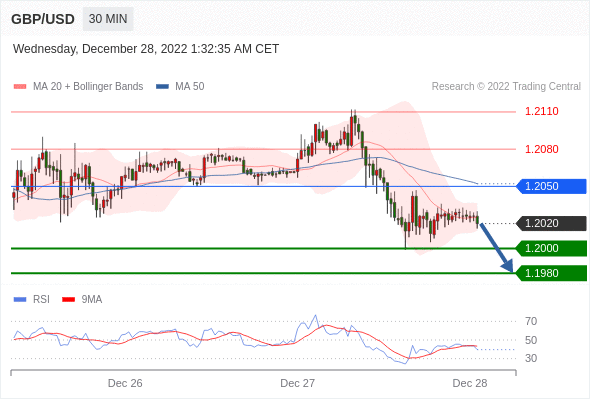
Task: Click the RSI 30 level label
Action: pos(531,358)
